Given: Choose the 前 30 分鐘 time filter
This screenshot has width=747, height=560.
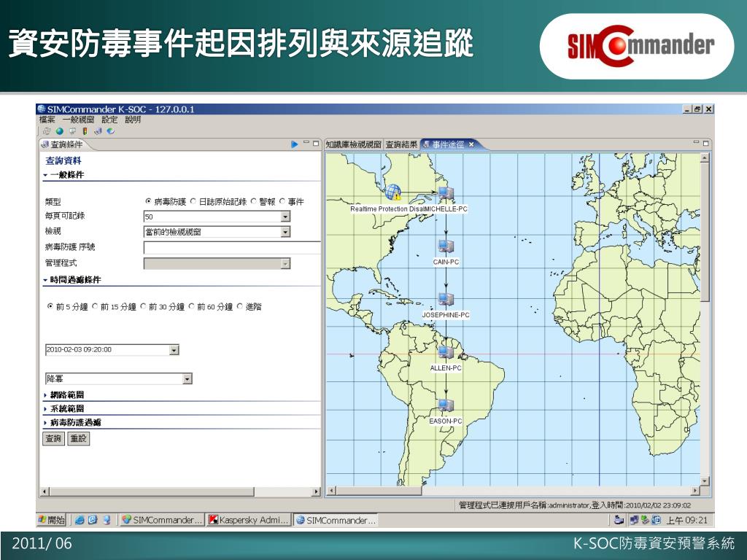Looking at the screenshot, I should pos(144,306).
